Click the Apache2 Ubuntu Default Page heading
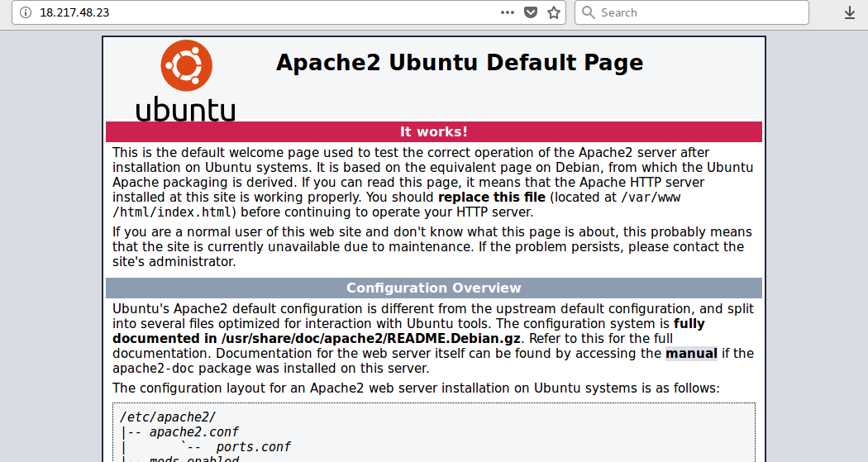Image resolution: width=868 pixels, height=462 pixels. click(460, 62)
